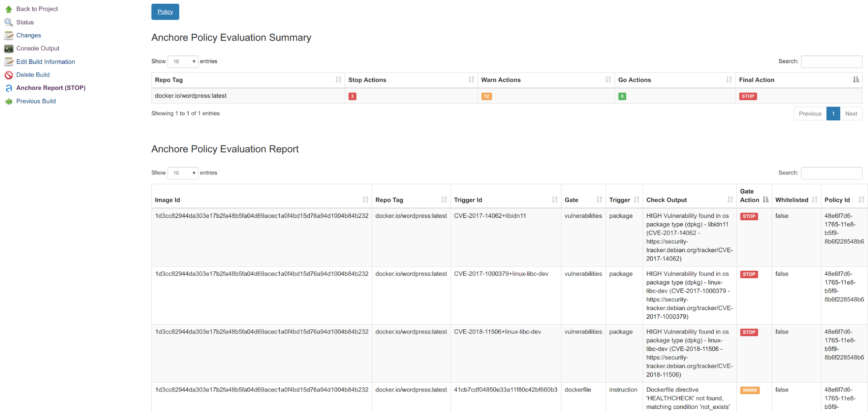Image resolution: width=868 pixels, height=412 pixels.
Task: Focus the report table Search field
Action: [x=831, y=173]
